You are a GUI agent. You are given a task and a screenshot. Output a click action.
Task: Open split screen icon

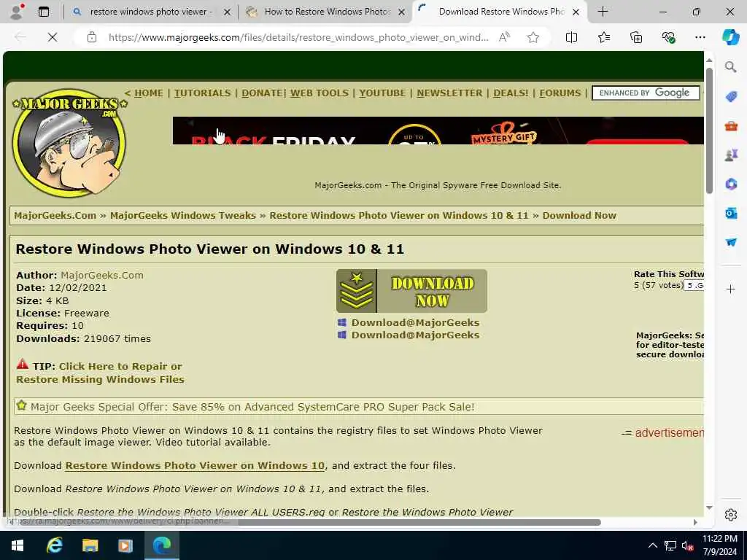571,37
